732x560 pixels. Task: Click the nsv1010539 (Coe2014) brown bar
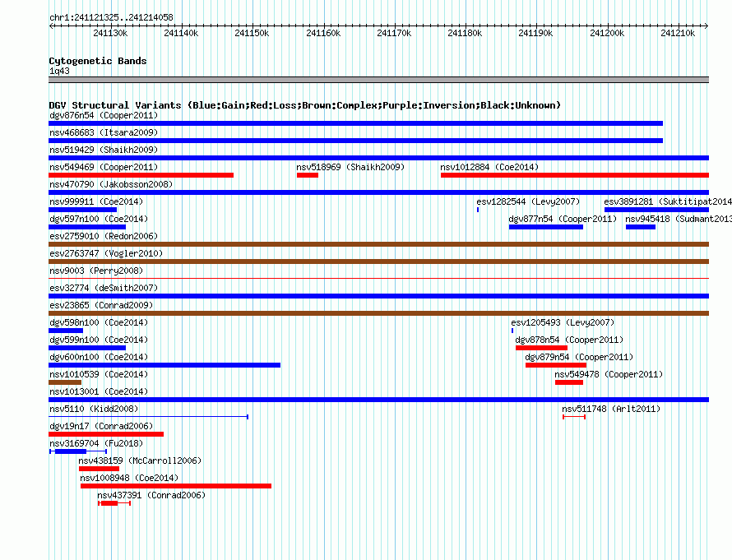[65, 382]
